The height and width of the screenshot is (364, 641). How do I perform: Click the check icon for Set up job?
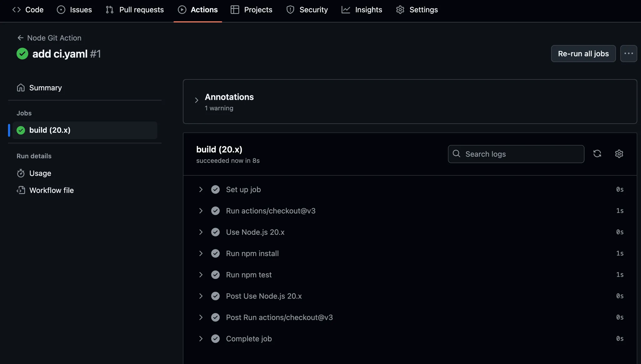(215, 190)
